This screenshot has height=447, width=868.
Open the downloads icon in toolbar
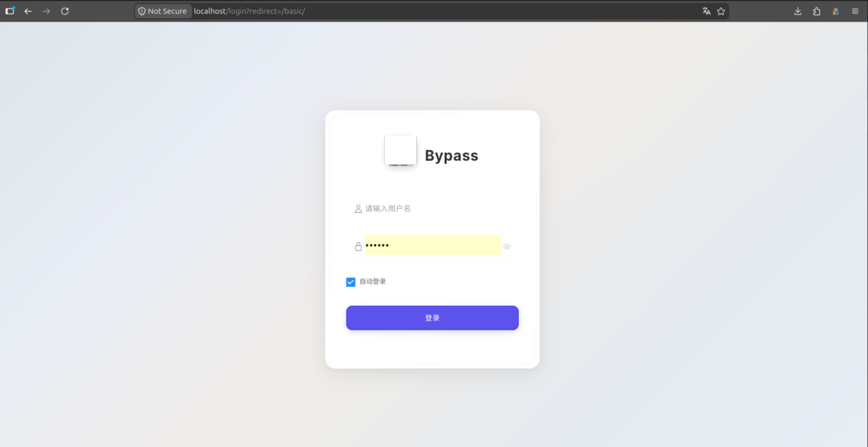point(798,11)
